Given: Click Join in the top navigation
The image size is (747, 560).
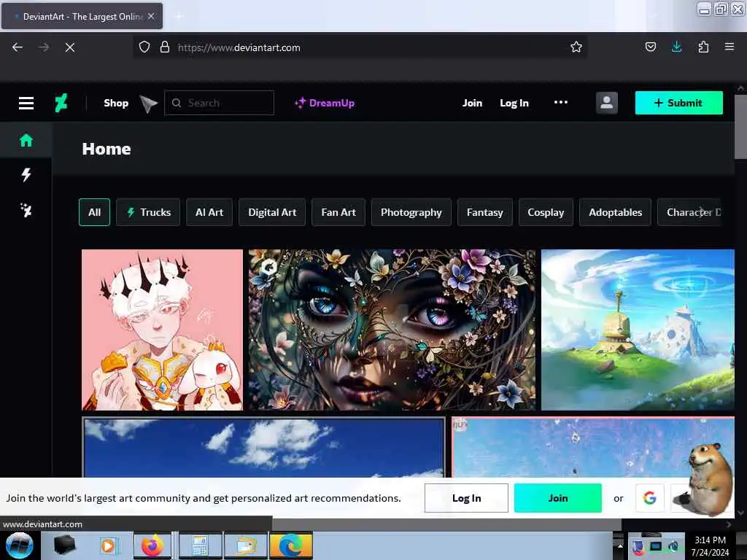Looking at the screenshot, I should coord(472,103).
